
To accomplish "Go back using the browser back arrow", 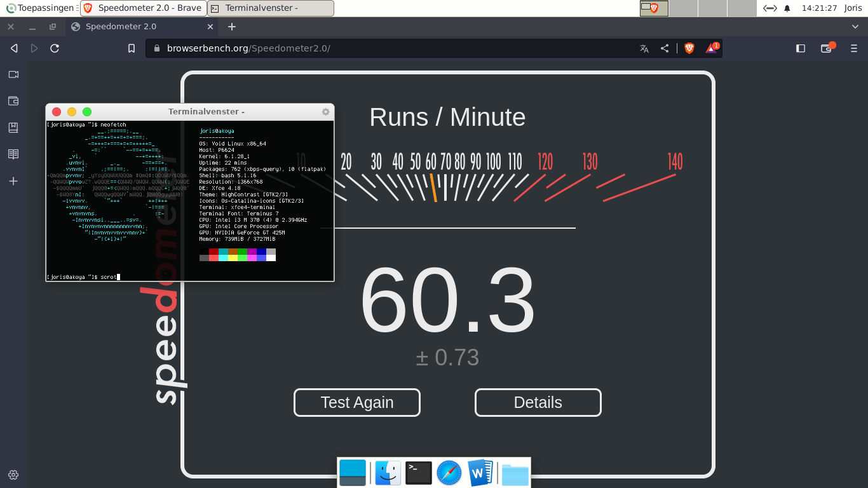I will click(14, 48).
